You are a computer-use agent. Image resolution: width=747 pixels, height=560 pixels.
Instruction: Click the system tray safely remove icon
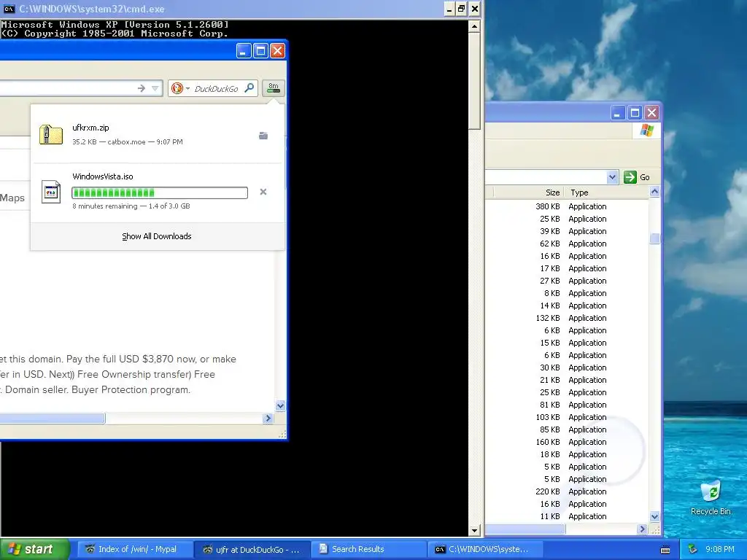point(693,549)
